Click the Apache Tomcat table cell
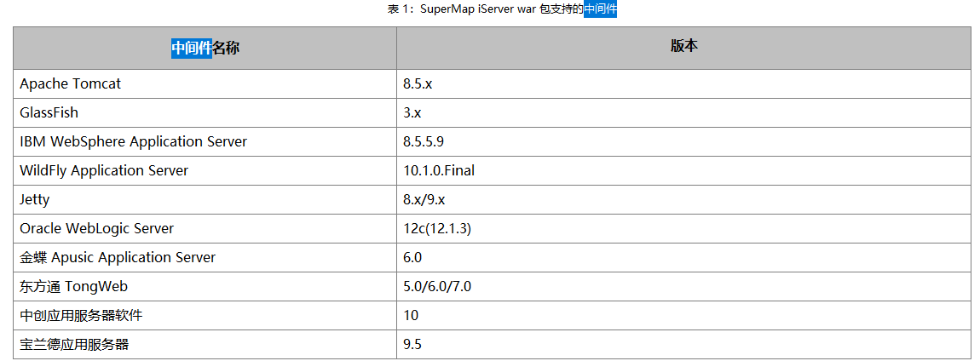The height and width of the screenshot is (361, 980). [x=205, y=83]
